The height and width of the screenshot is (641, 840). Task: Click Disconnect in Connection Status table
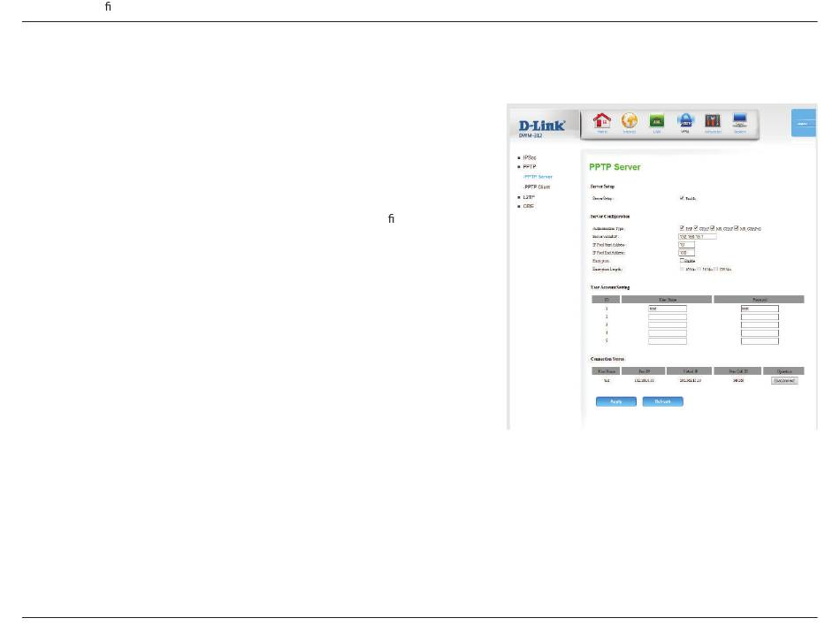pyautogui.click(x=783, y=380)
